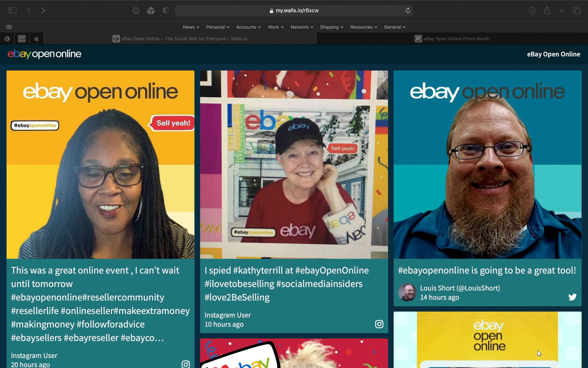588x368 pixels.
Task: Open the favorites grid icon
Action: click(9, 27)
